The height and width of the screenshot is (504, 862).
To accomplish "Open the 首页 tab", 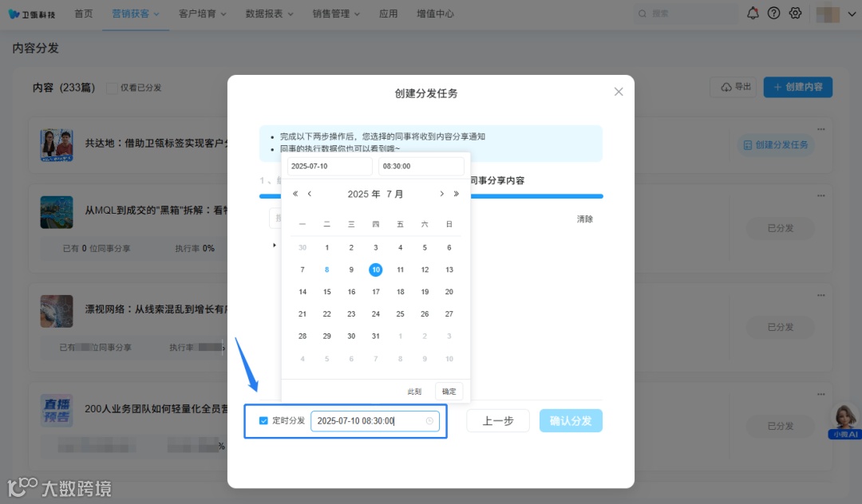I will (x=84, y=14).
